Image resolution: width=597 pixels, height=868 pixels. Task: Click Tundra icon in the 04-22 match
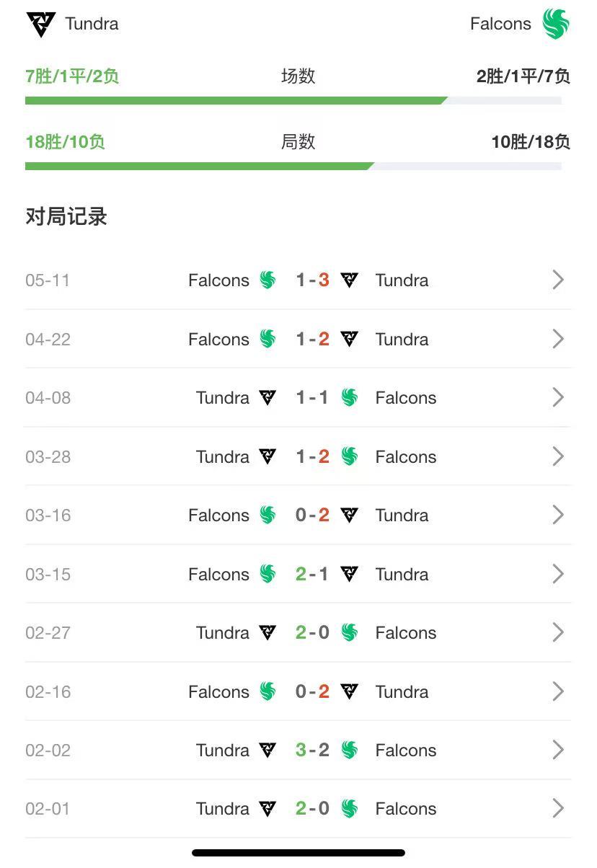[x=350, y=339]
